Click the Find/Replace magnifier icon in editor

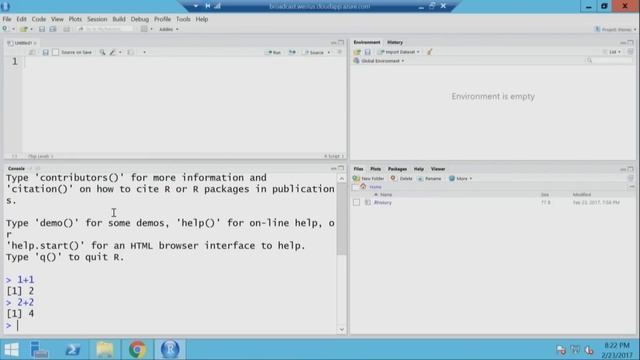click(x=102, y=52)
